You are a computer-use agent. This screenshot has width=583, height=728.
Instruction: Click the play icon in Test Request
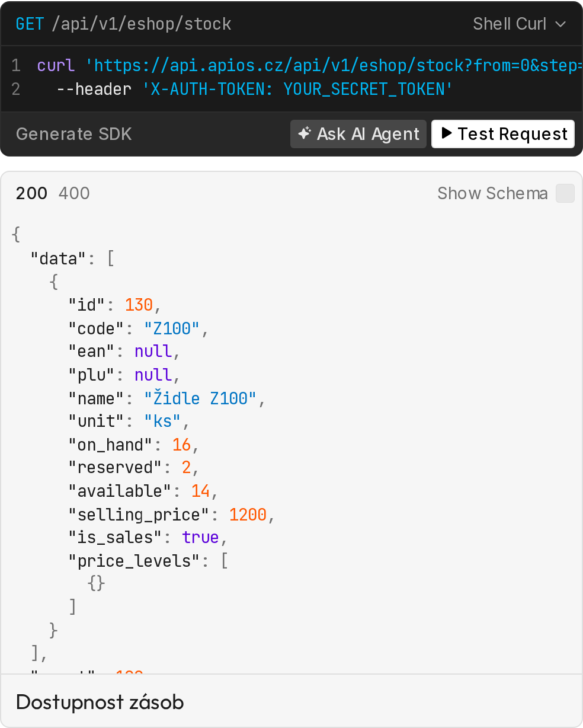click(x=447, y=133)
